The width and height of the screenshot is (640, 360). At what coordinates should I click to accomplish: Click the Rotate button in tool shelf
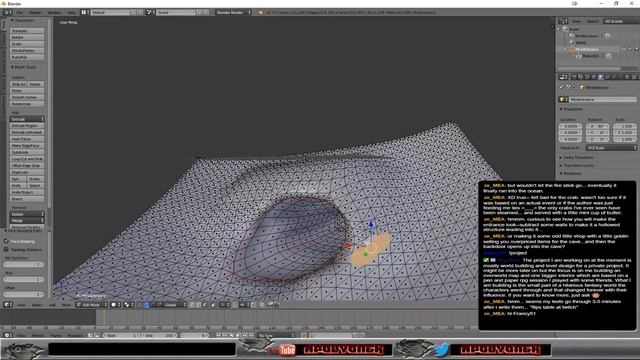[x=27, y=37]
